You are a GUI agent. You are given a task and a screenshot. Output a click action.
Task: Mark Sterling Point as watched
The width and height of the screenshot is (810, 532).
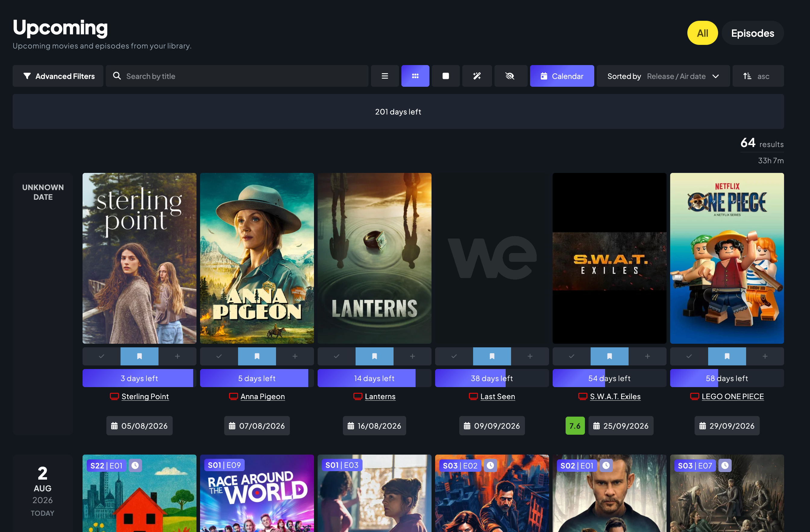point(102,356)
